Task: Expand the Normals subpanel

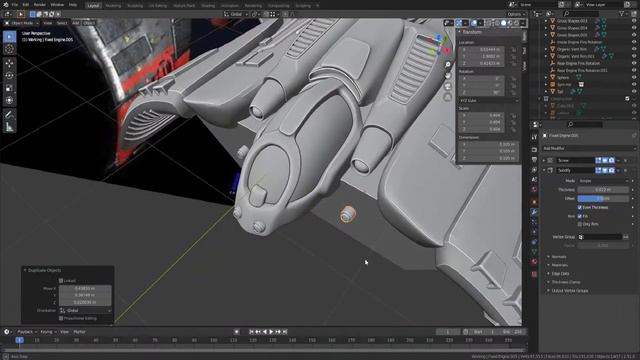Action: click(559, 257)
